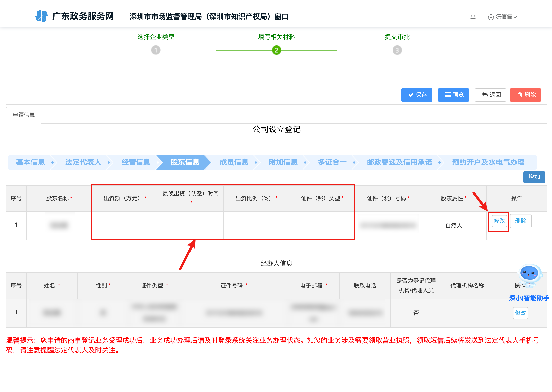
Task: Click the 证件（照）号码 column header
Action: (388, 198)
